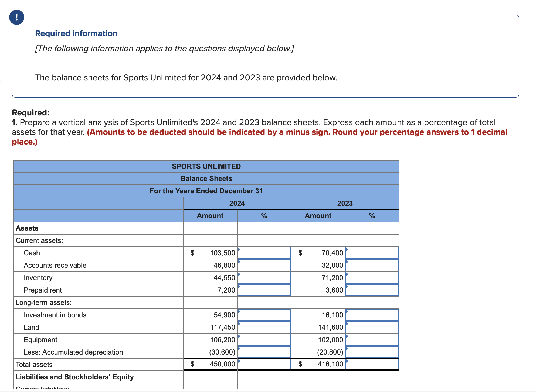The height and width of the screenshot is (392, 536).
Task: Click the exclamation alert icon
Action: pos(17,17)
